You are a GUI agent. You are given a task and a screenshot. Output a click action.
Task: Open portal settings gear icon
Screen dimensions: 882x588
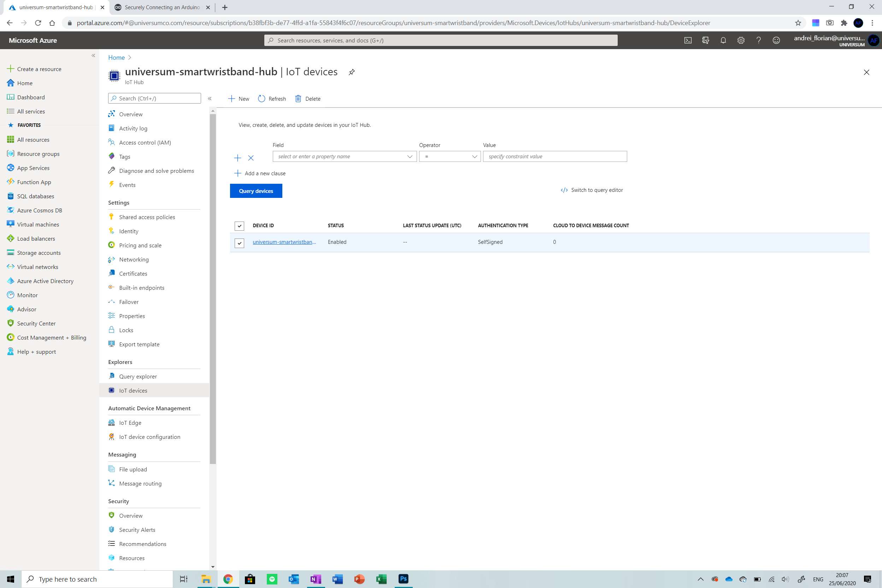[741, 40]
